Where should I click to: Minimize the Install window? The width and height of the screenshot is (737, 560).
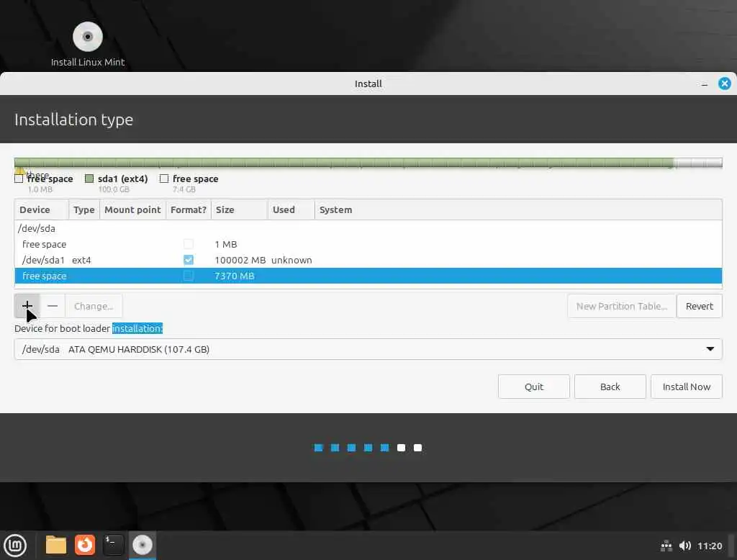tap(704, 84)
